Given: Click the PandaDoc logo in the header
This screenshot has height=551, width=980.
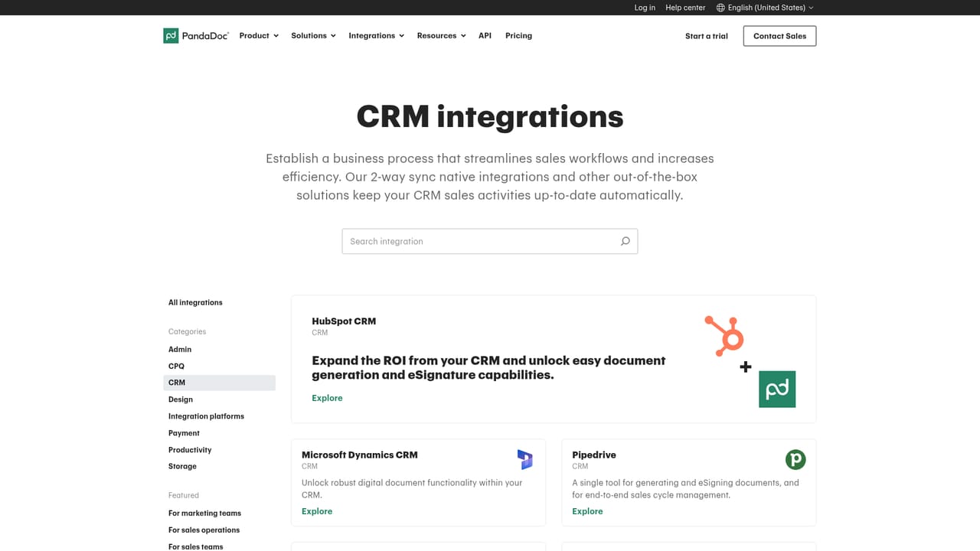Looking at the screenshot, I should tap(196, 36).
